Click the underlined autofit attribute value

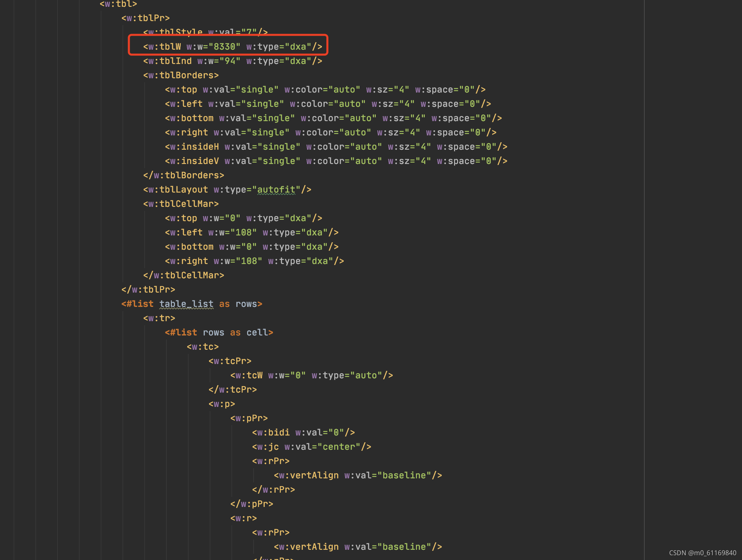click(276, 190)
